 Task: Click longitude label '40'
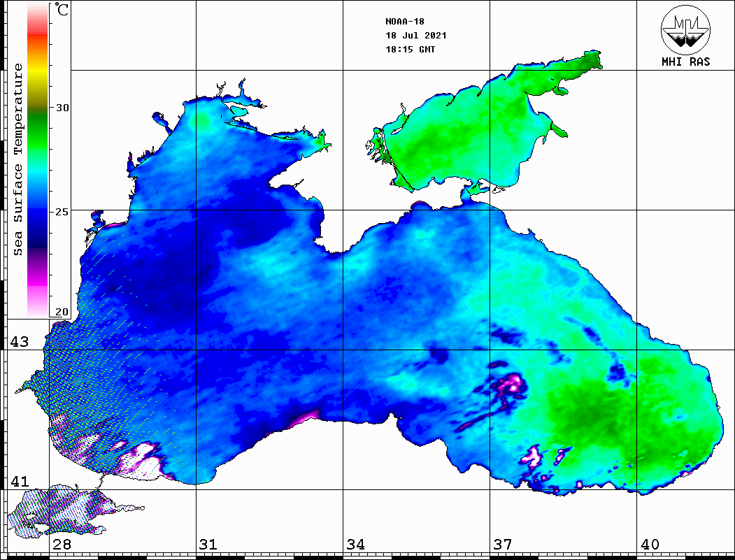coord(650,545)
